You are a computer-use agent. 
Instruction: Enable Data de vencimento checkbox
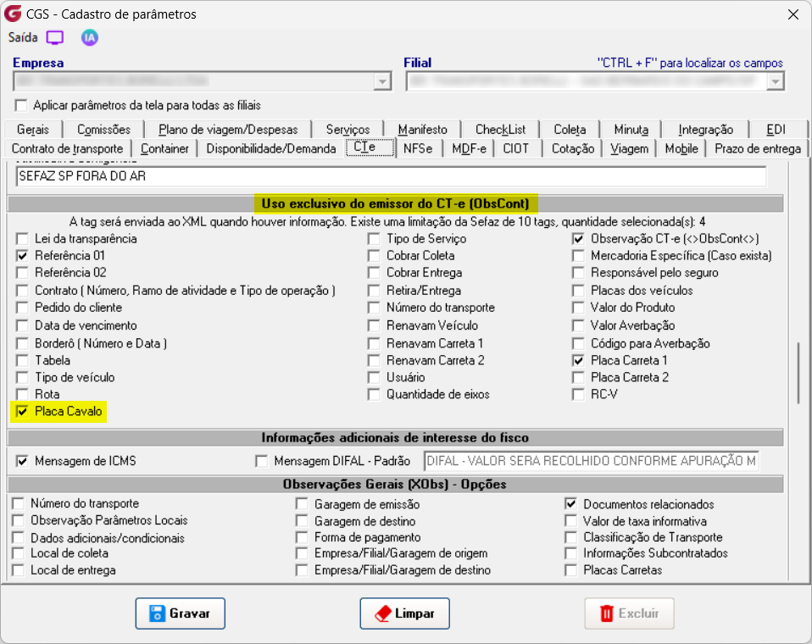coord(22,325)
